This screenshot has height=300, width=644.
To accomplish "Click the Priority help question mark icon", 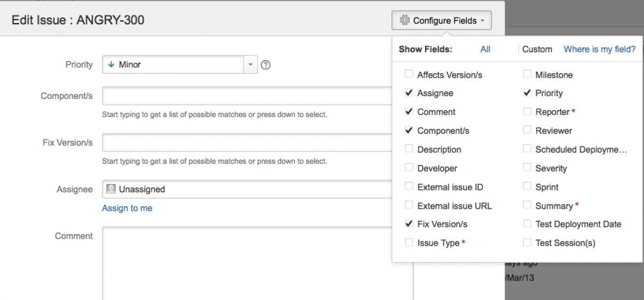I will (x=265, y=65).
